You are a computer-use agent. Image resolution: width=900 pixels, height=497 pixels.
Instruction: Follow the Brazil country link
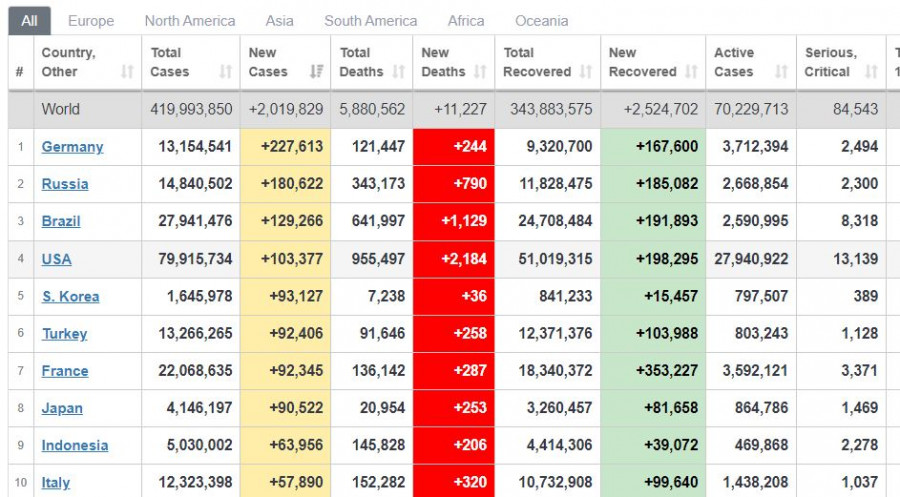(x=61, y=222)
